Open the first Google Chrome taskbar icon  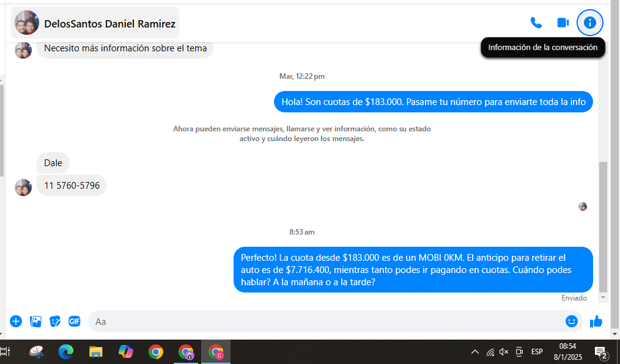pos(156,352)
